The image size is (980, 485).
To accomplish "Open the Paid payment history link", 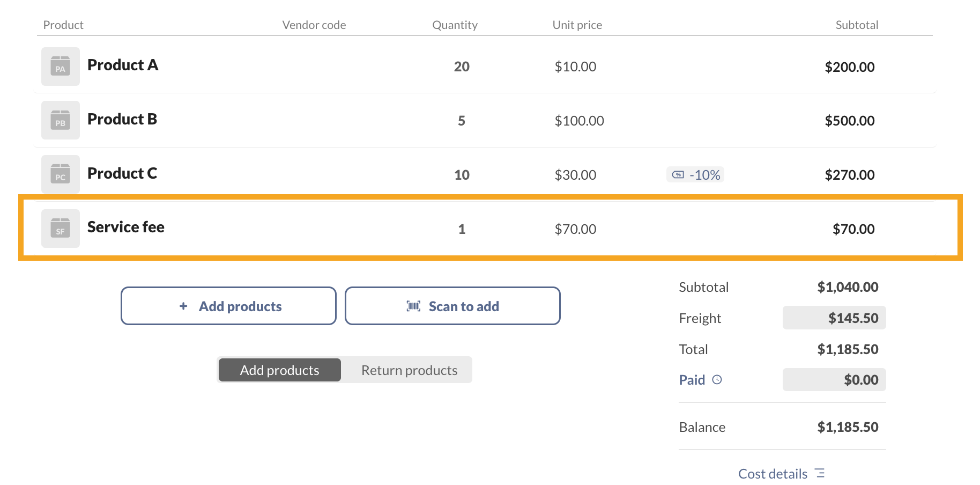I will pyautogui.click(x=692, y=380).
